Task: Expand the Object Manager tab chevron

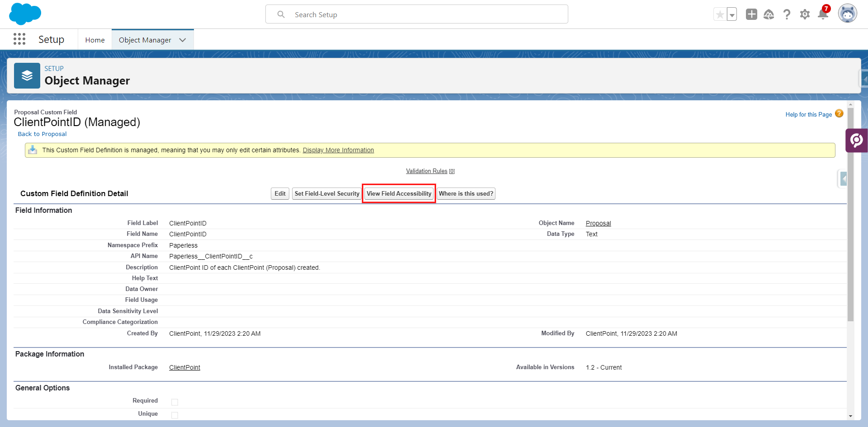Action: click(x=183, y=40)
